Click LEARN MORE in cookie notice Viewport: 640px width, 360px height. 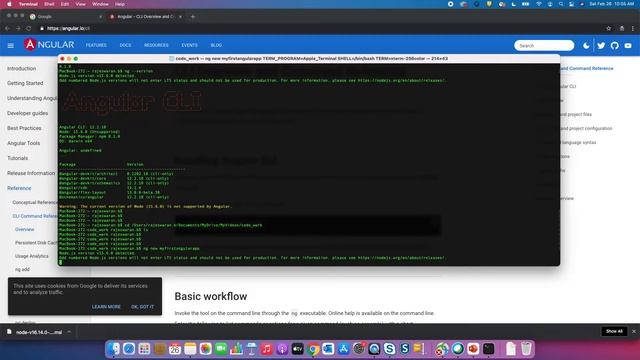click(x=106, y=307)
